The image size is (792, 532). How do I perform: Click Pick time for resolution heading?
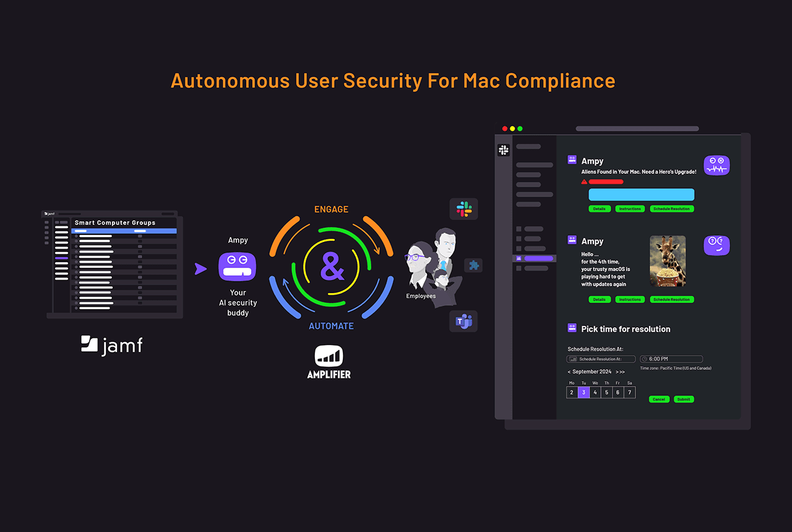point(626,329)
